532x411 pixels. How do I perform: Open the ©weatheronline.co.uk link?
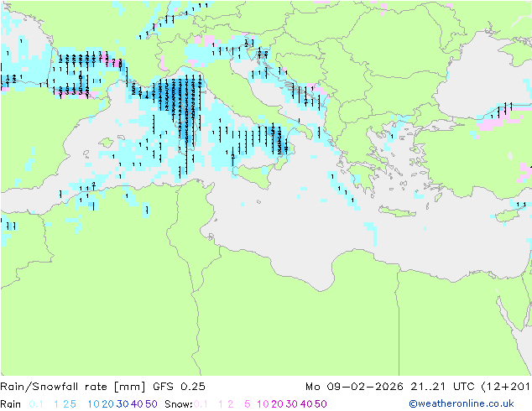(x=462, y=404)
